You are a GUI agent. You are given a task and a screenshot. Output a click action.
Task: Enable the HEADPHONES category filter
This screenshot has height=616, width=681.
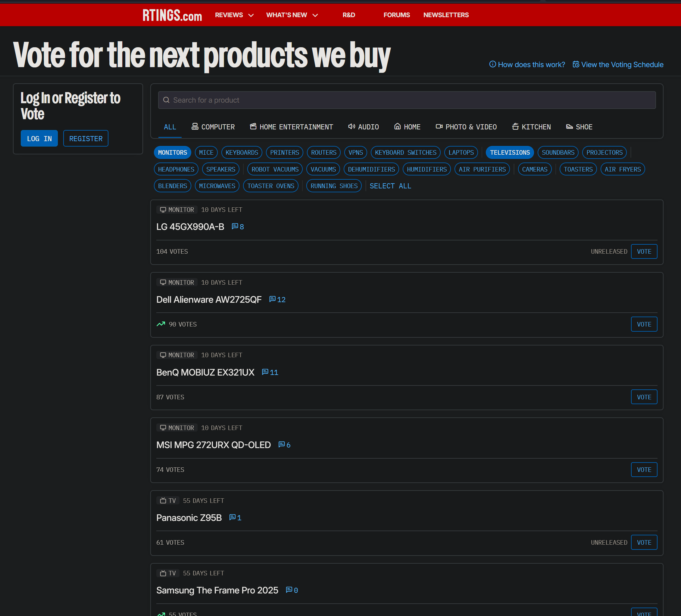coord(176,169)
